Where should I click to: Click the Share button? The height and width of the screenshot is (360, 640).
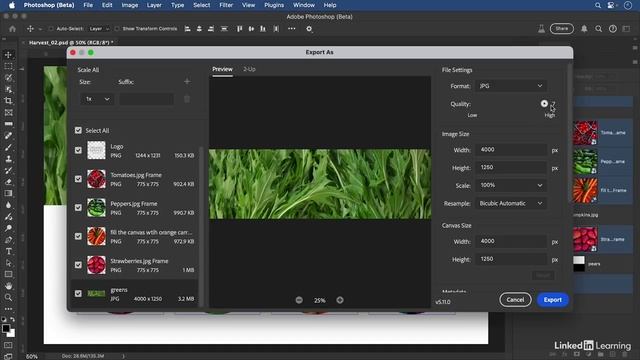click(x=562, y=29)
